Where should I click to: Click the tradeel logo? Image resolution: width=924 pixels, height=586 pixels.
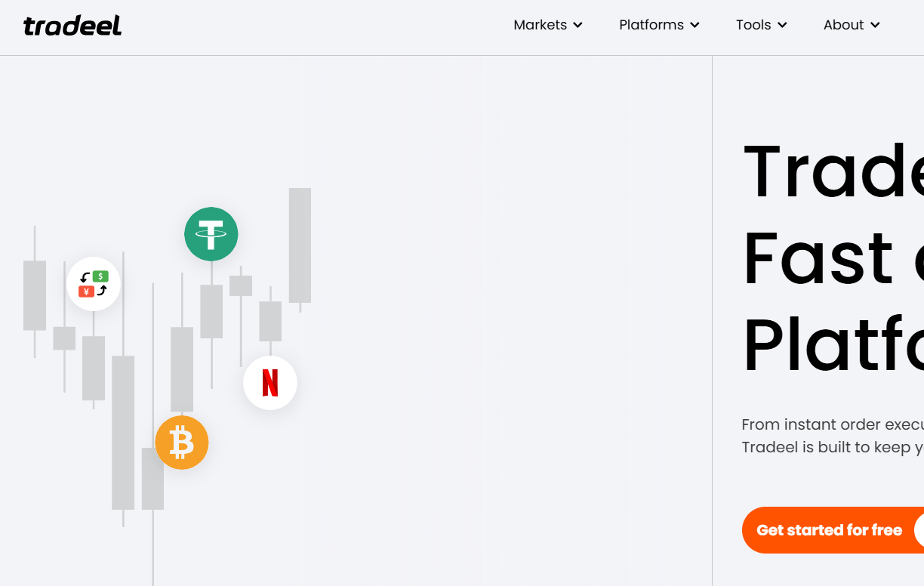click(72, 26)
